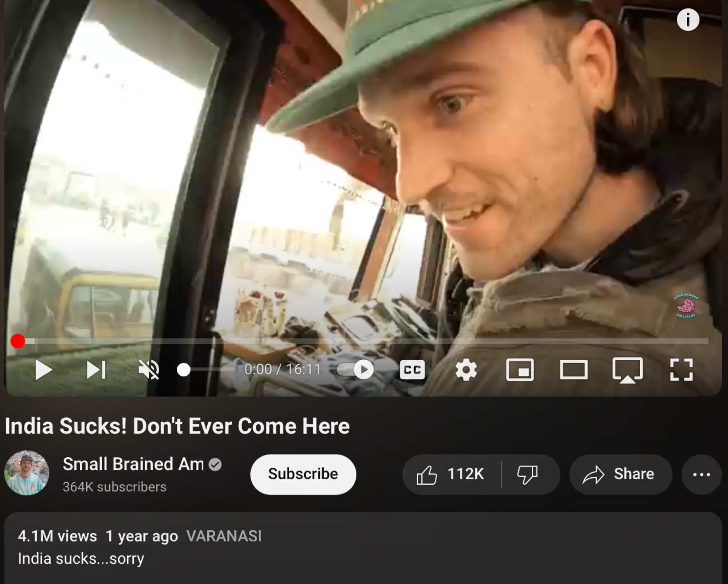
Task: Open the settings gear menu
Action: 466,370
